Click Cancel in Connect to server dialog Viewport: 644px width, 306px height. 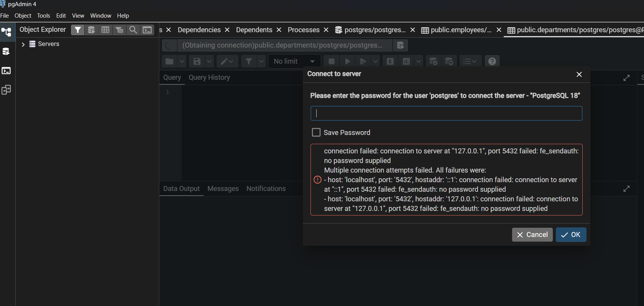pos(532,235)
